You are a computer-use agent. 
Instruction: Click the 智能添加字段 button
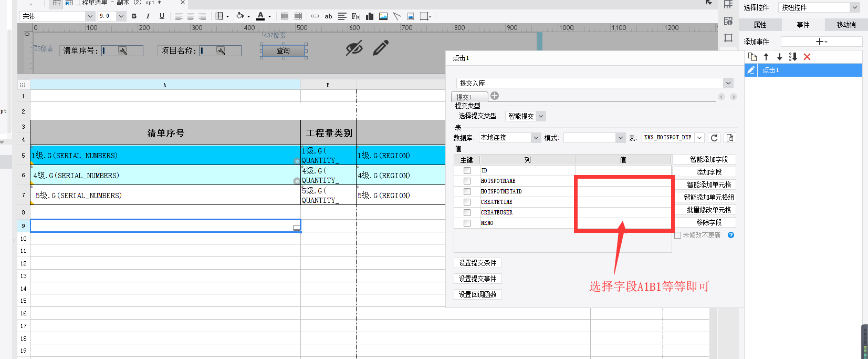(709, 159)
